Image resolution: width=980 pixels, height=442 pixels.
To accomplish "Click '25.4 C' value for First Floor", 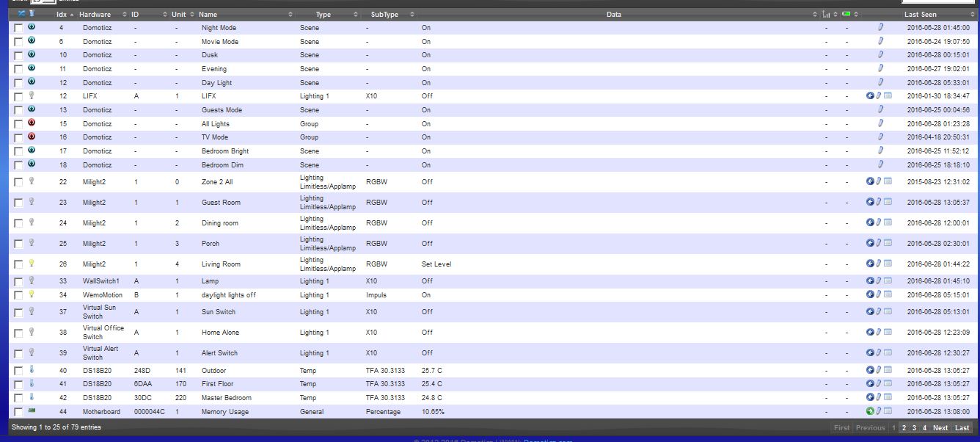I will [432, 384].
